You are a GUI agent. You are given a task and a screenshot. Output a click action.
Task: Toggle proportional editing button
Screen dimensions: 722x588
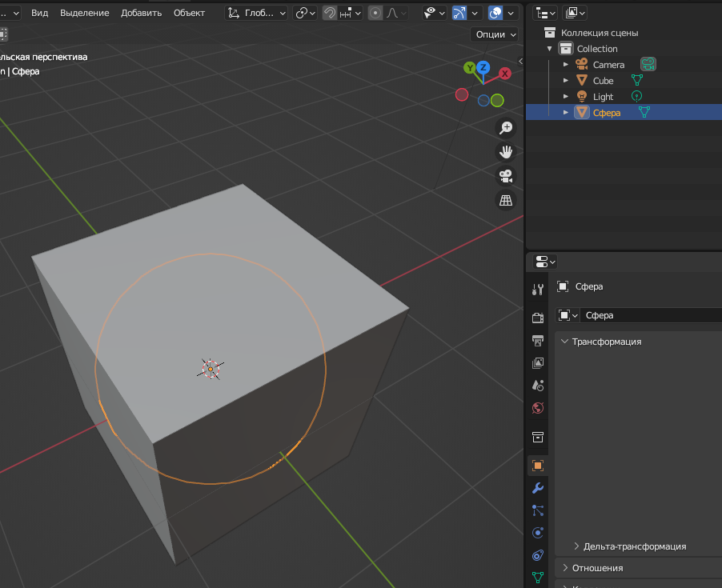pyautogui.click(x=375, y=13)
